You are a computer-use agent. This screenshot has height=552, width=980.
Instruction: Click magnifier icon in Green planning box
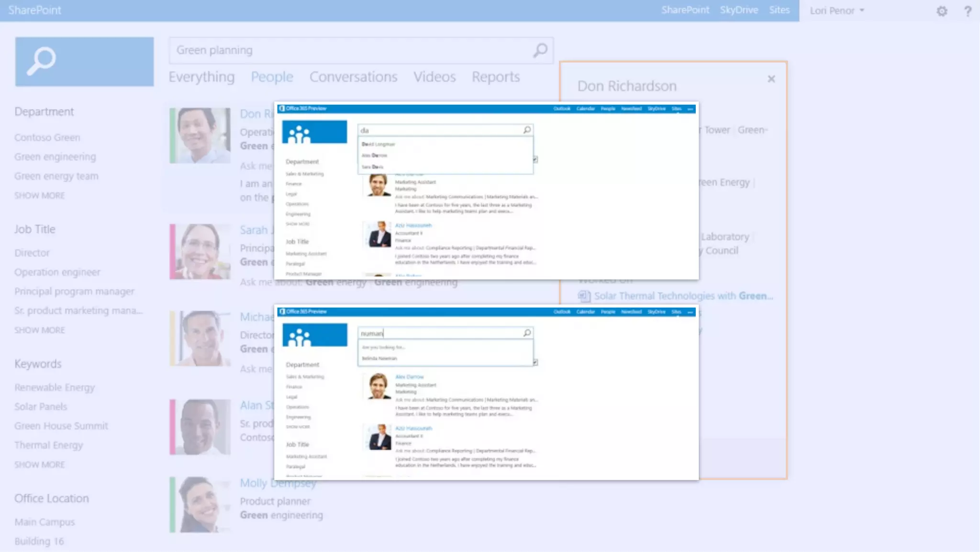point(540,50)
